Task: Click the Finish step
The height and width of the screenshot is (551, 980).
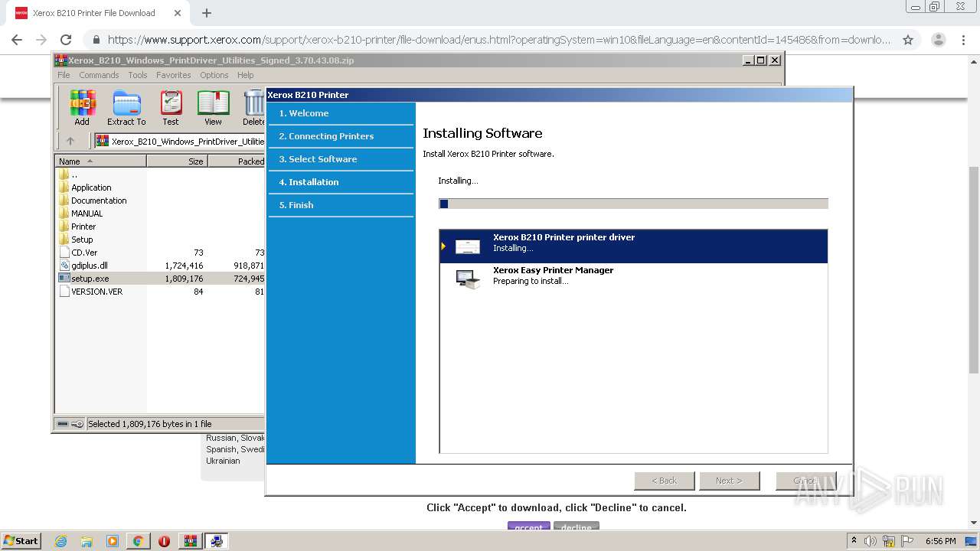Action: tap(341, 205)
